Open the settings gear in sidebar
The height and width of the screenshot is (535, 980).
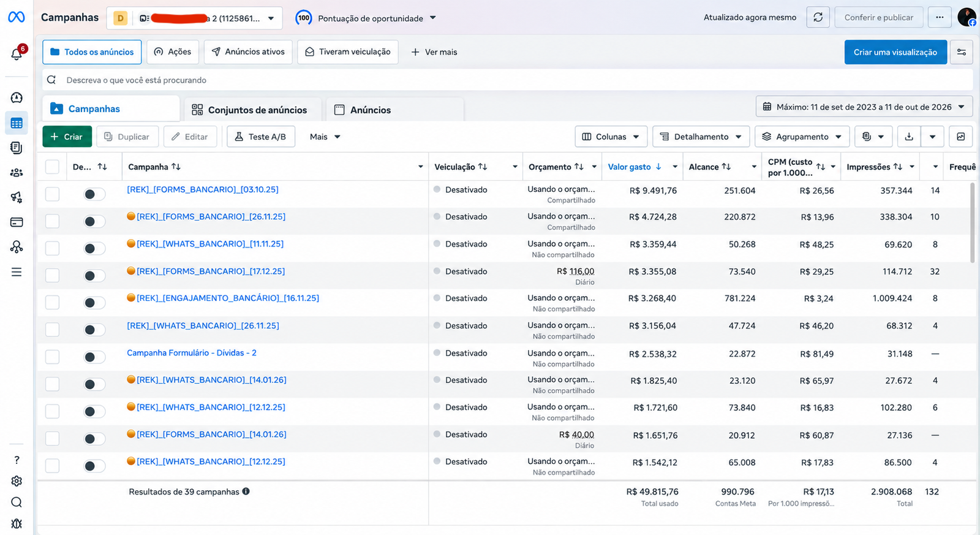point(17,481)
